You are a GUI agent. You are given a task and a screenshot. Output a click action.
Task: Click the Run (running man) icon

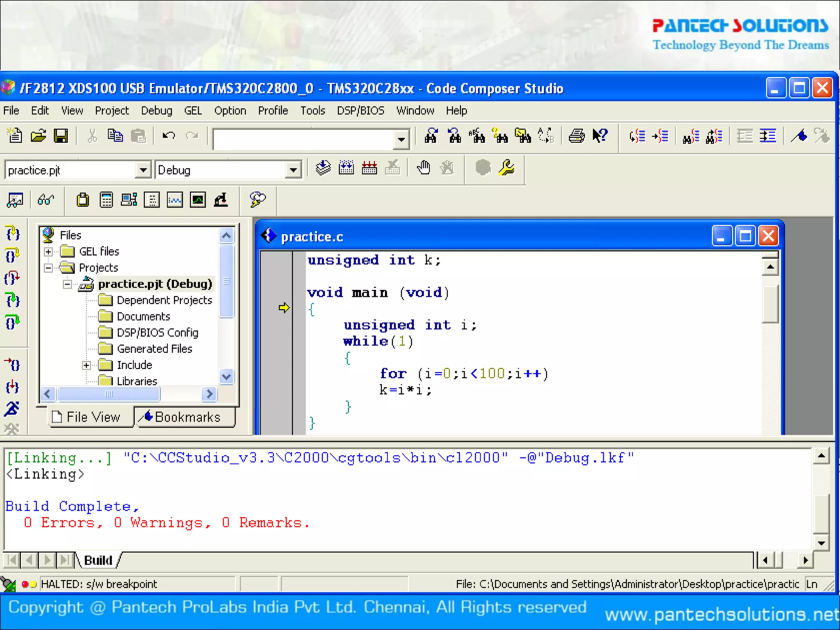pyautogui.click(x=12, y=409)
